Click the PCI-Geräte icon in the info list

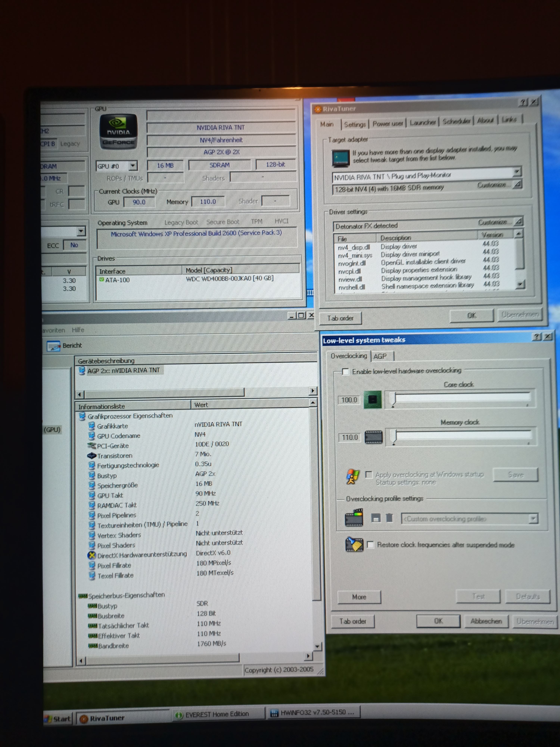[92, 446]
